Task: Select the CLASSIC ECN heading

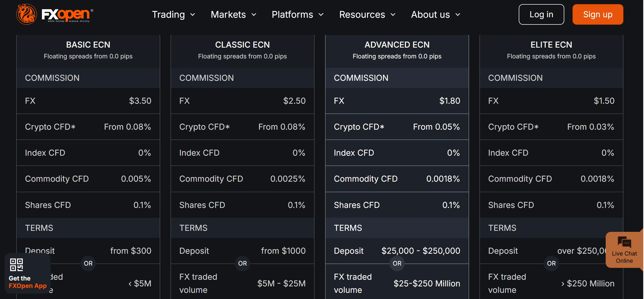Action: (243, 45)
